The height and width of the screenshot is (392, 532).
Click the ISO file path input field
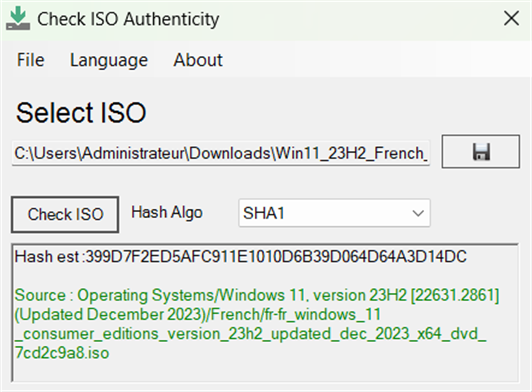click(x=221, y=153)
